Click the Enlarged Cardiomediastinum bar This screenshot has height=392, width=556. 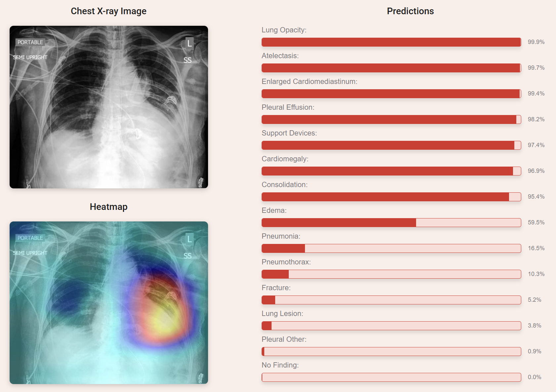pos(391,94)
